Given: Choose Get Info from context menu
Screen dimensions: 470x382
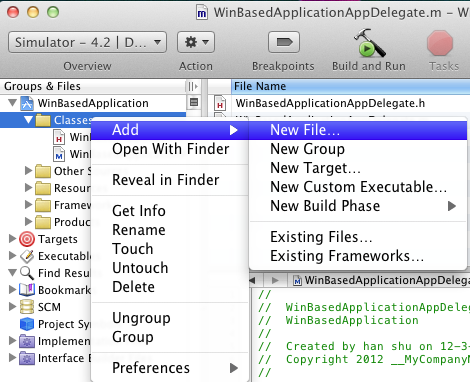Looking at the screenshot, I should [x=170, y=211].
